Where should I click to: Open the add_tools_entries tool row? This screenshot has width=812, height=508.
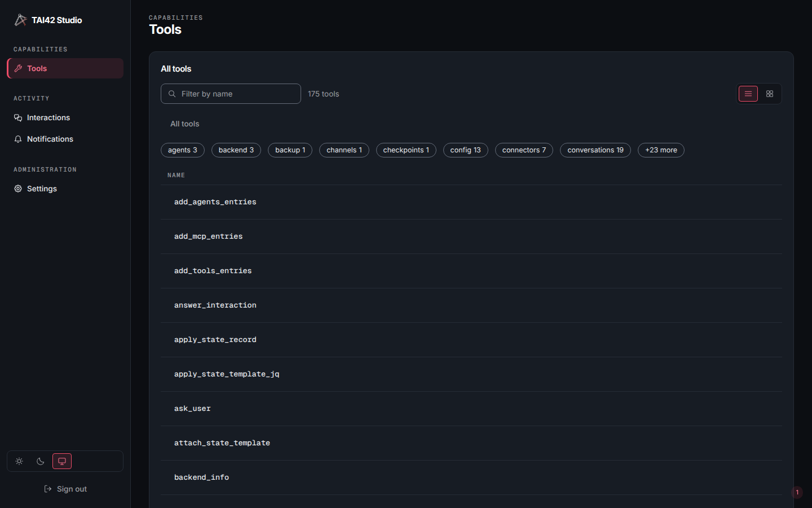(471, 271)
